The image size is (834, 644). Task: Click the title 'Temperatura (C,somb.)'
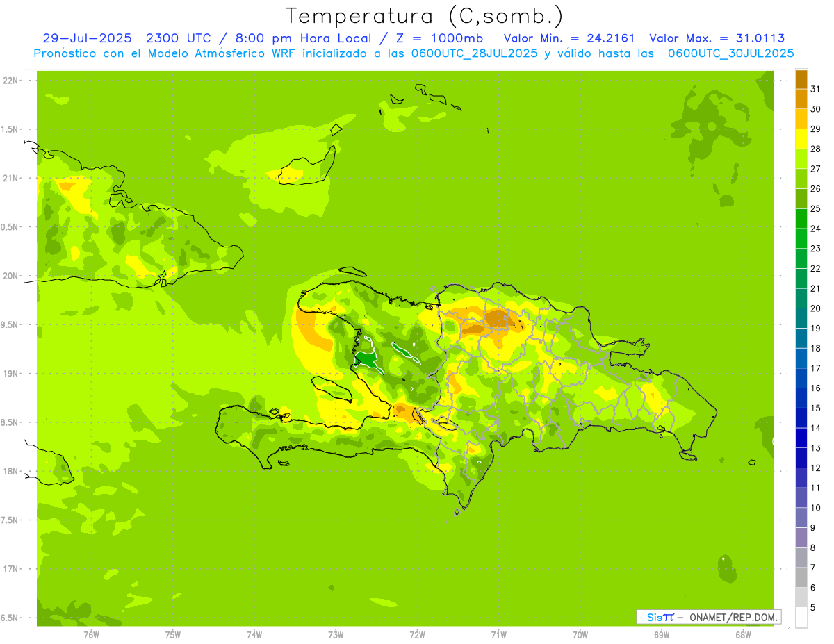tap(425, 15)
